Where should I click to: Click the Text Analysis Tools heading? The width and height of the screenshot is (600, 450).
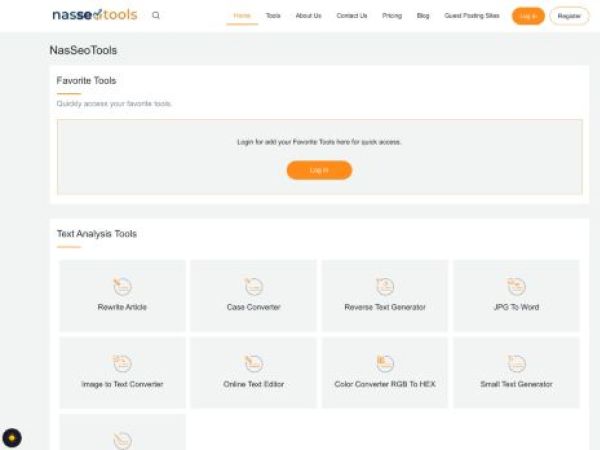pos(97,234)
